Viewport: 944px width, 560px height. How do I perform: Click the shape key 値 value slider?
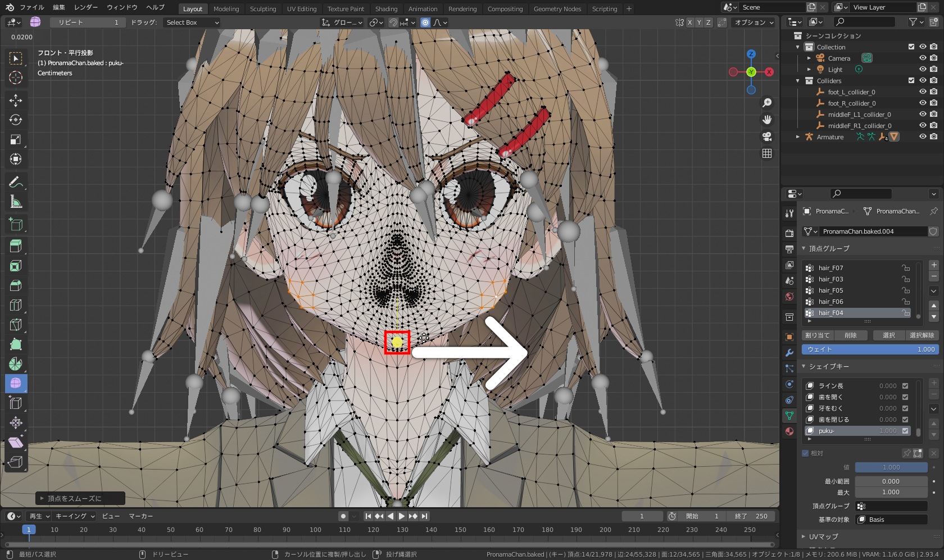click(891, 467)
